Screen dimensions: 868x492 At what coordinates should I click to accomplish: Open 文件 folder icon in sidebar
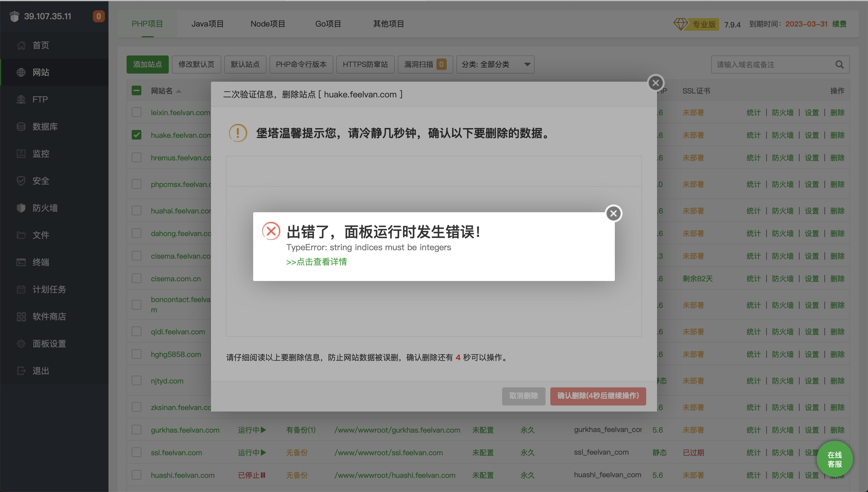tap(21, 235)
